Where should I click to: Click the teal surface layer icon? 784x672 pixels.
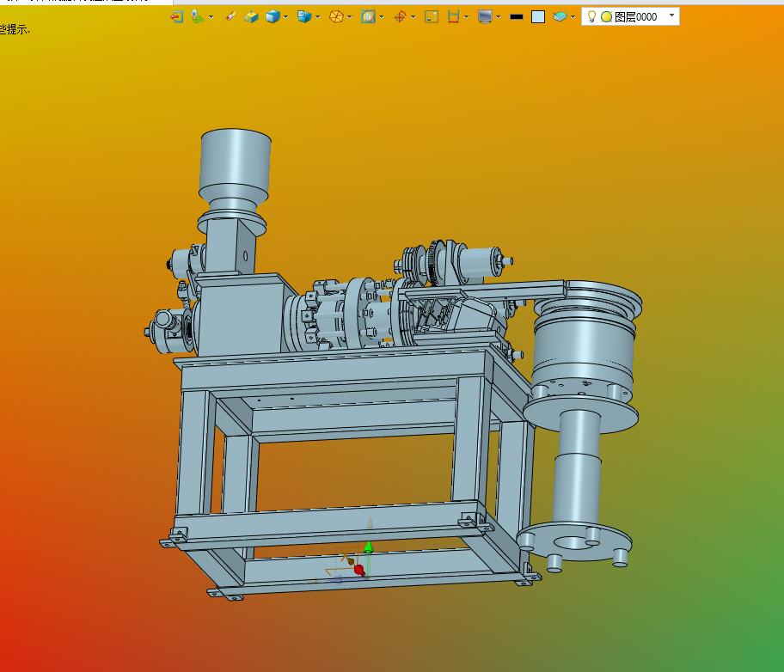click(x=560, y=16)
